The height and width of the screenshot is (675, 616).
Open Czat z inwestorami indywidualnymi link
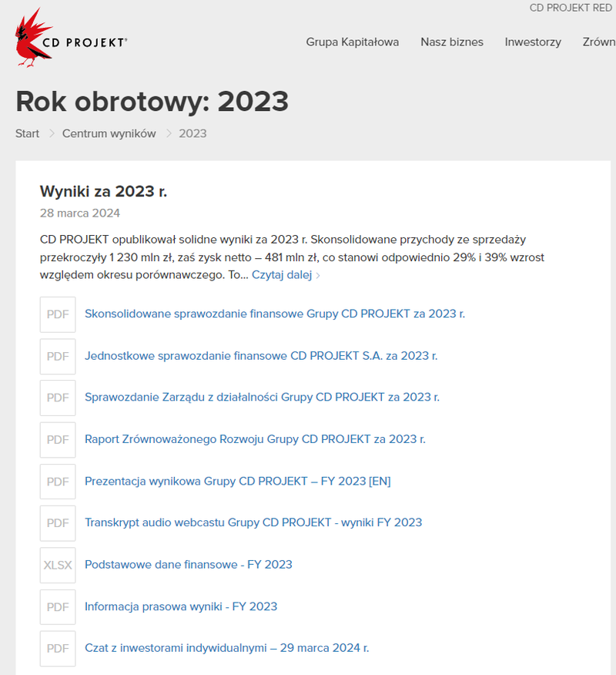[226, 648]
